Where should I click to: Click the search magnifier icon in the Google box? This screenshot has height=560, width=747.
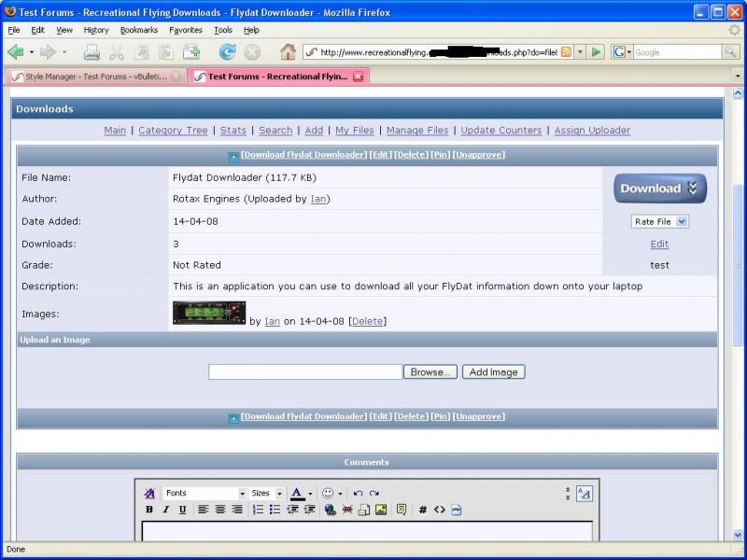730,52
